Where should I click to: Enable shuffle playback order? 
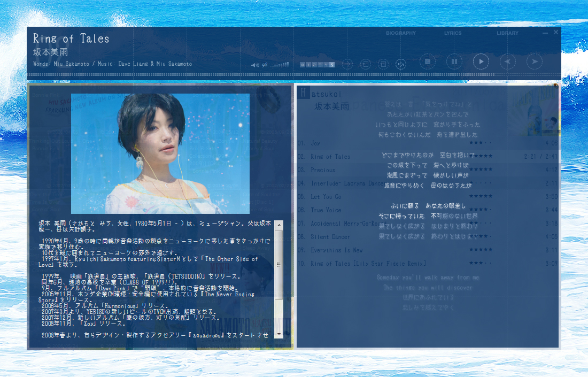401,64
